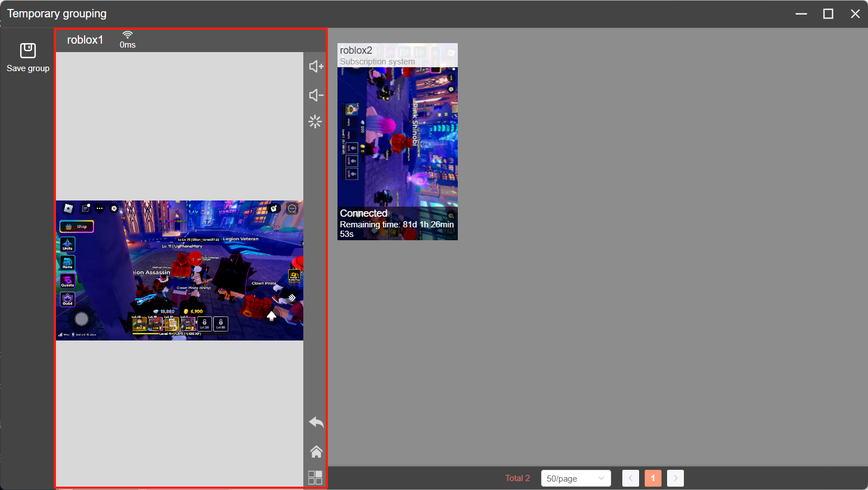Select the Lvl 21 unit slot
868x490 pixels.
[172, 324]
